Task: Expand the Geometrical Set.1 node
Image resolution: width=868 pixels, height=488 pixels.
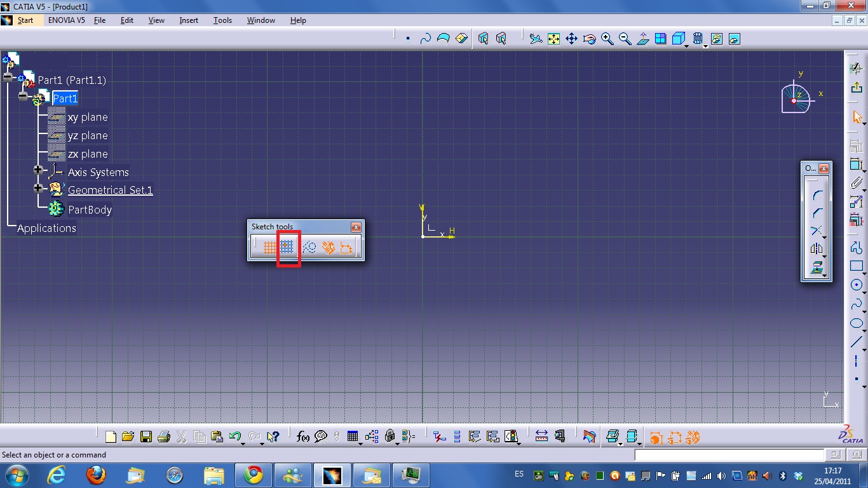Action: pos(39,188)
